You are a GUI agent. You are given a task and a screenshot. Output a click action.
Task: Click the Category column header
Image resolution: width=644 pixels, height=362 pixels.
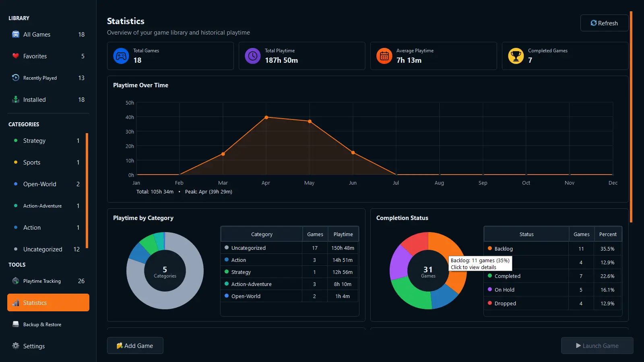[262, 234]
